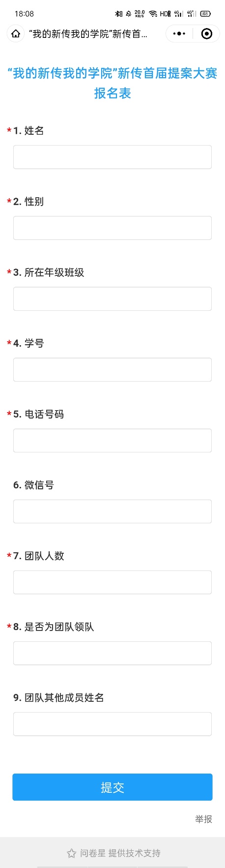Open the three-dot more options menu
The width and height of the screenshot is (225, 868).
[179, 34]
